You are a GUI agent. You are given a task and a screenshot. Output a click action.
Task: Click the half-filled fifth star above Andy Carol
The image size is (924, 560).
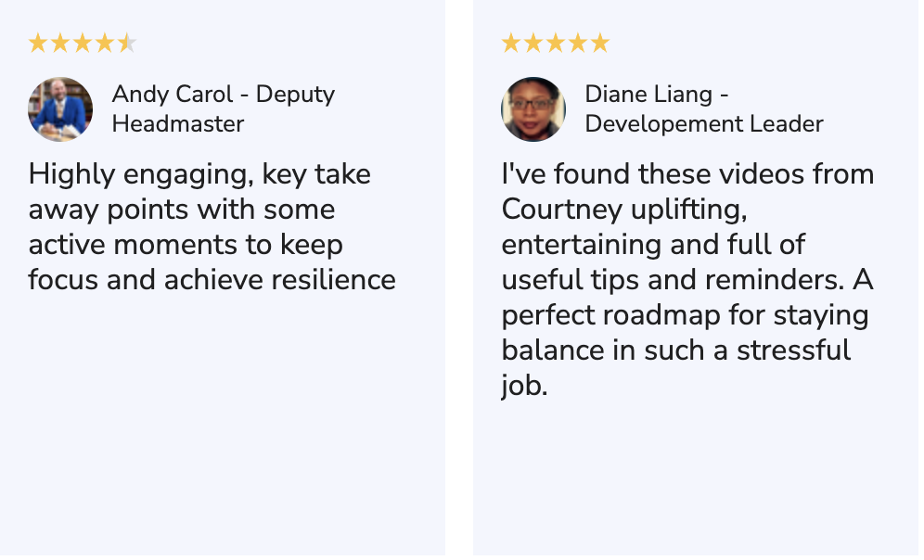click(127, 43)
